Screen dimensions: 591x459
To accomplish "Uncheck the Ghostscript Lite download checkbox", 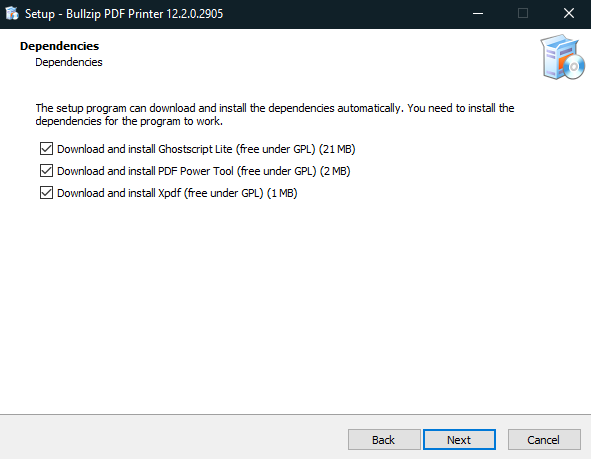I will pos(46,149).
